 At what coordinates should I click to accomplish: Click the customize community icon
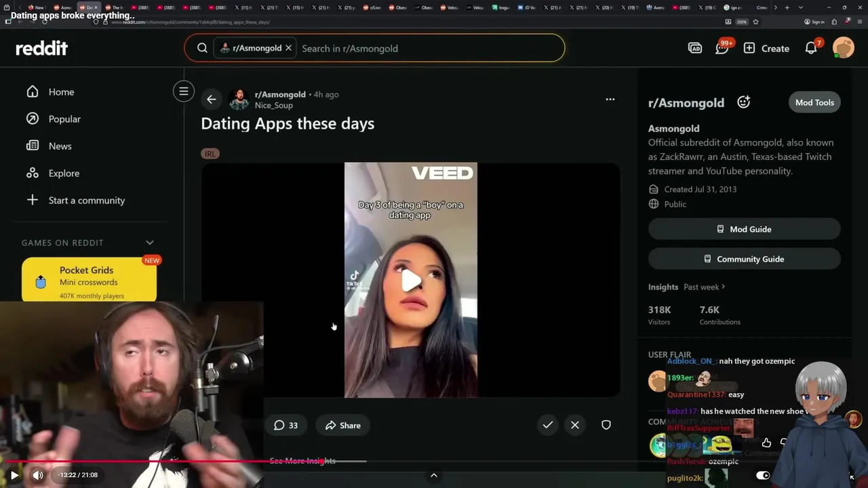tap(744, 102)
